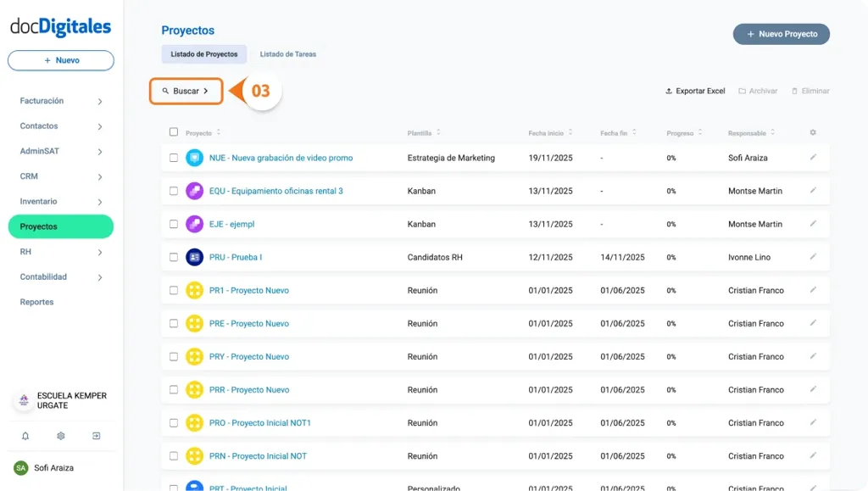Screen dimensions: 868x491
Task: Open the Reportes menu entry
Action: tap(36, 302)
